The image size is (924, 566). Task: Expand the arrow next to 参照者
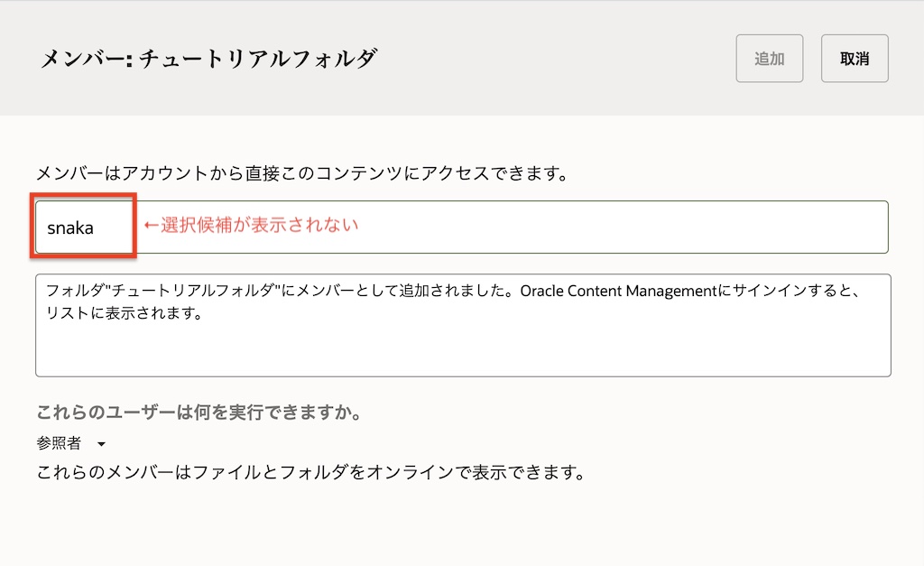pyautogui.click(x=101, y=444)
